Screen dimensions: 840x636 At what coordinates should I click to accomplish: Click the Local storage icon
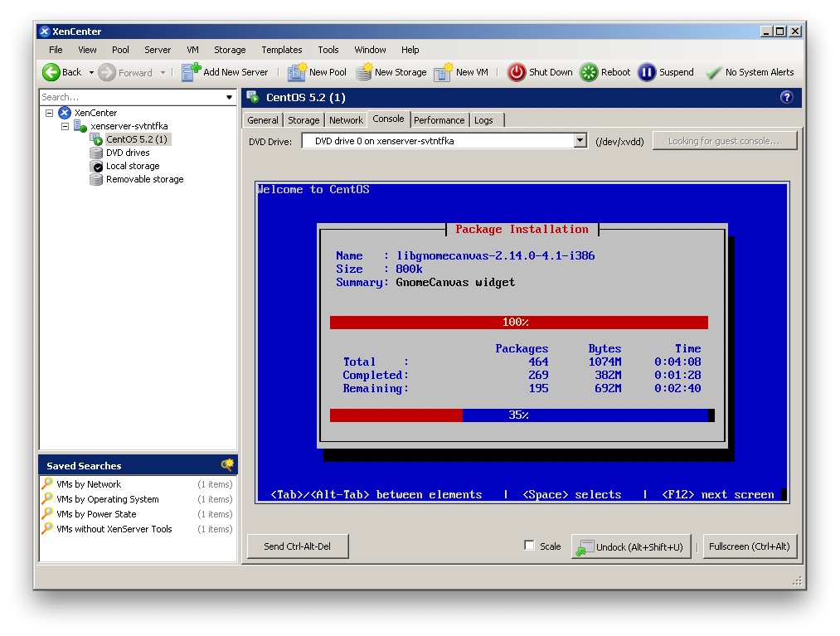(96, 166)
